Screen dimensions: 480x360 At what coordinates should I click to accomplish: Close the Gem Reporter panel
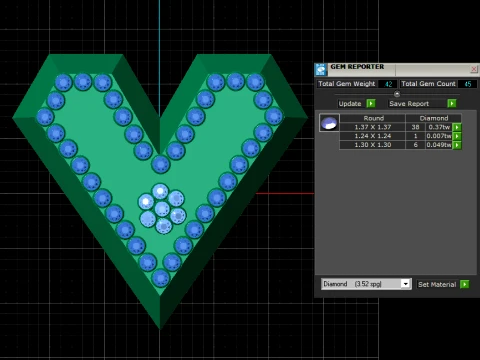(x=474, y=69)
